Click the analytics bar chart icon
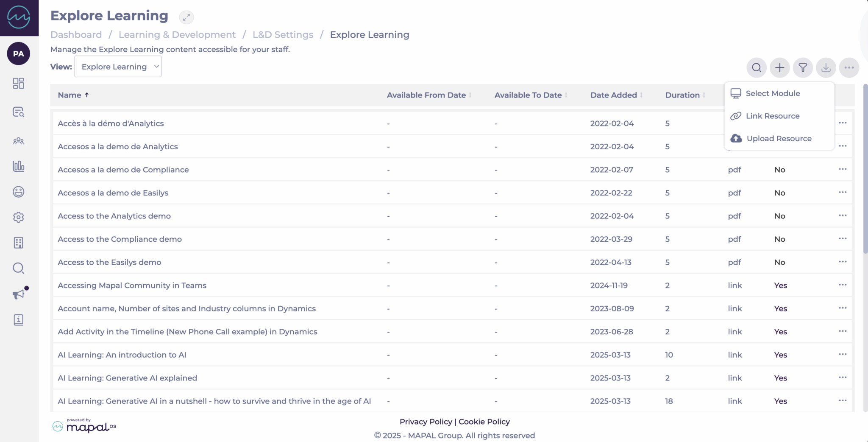 click(x=19, y=166)
